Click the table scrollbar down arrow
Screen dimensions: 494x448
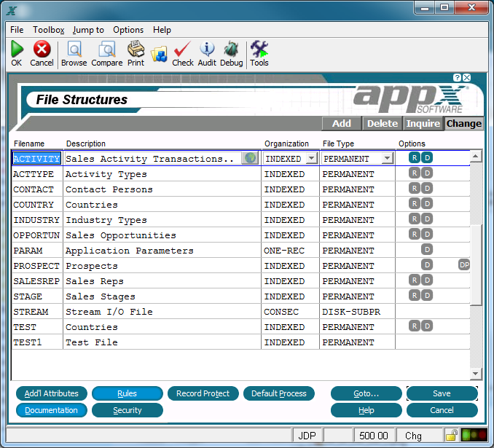(476, 374)
